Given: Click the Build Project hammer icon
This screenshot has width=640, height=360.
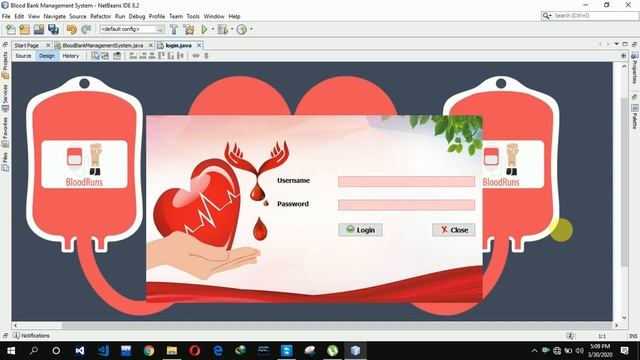Looking at the screenshot, I should [174, 29].
